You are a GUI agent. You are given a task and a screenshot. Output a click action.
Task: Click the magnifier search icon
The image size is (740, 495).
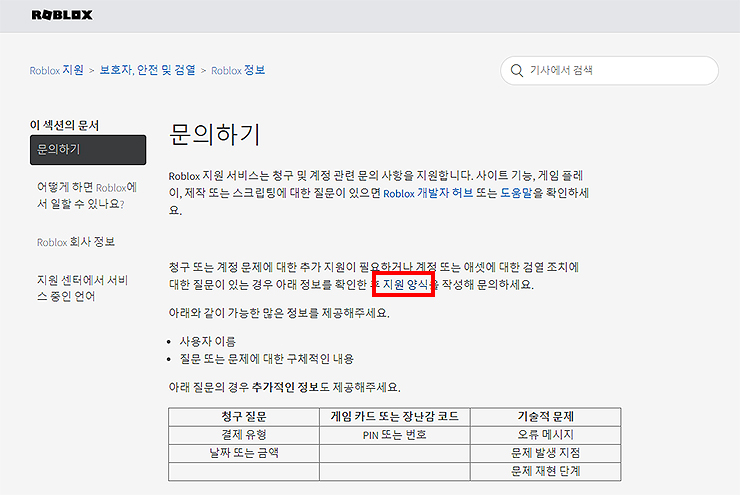coord(517,71)
